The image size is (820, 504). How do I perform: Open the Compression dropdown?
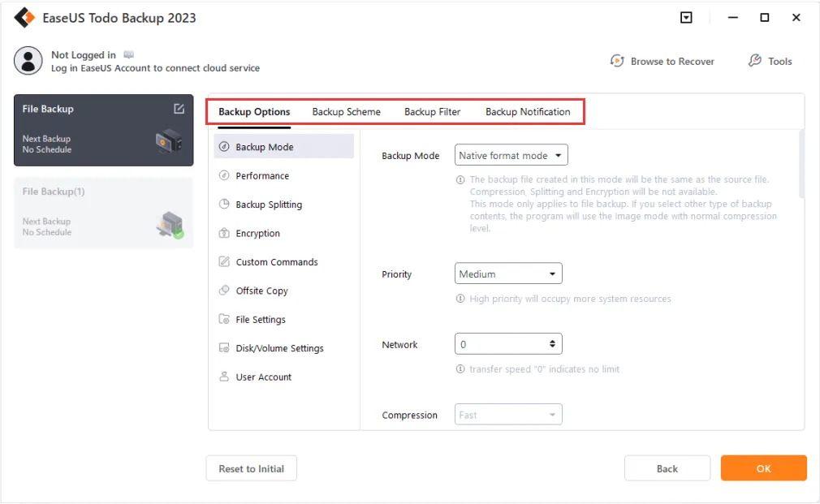pyautogui.click(x=508, y=414)
